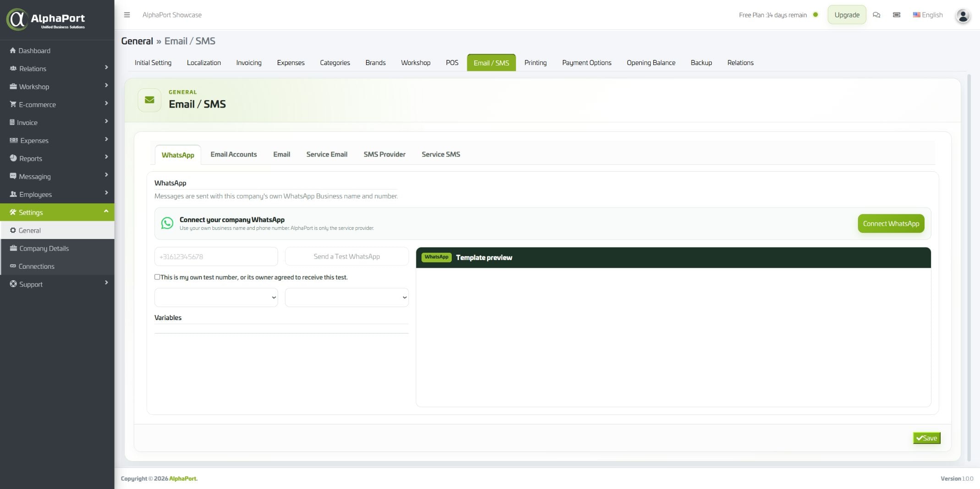Viewport: 980px width, 489px height.
Task: Click the General gear icon
Action: (13, 230)
